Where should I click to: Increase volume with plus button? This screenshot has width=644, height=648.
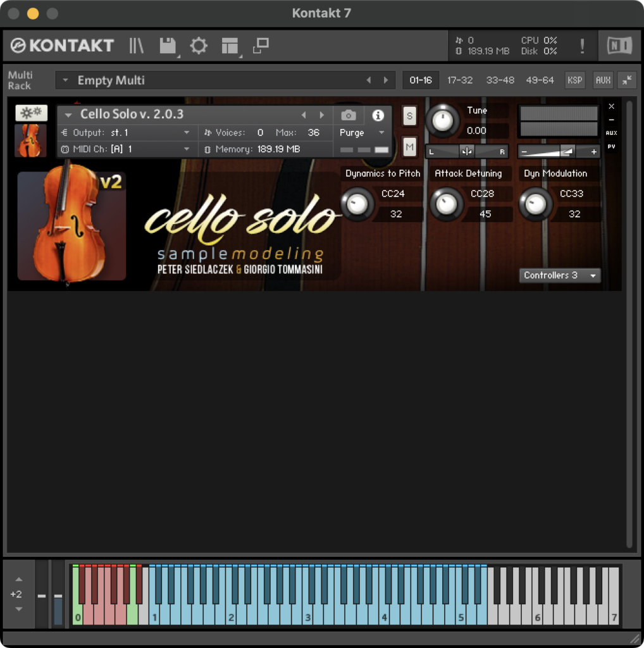tap(593, 152)
